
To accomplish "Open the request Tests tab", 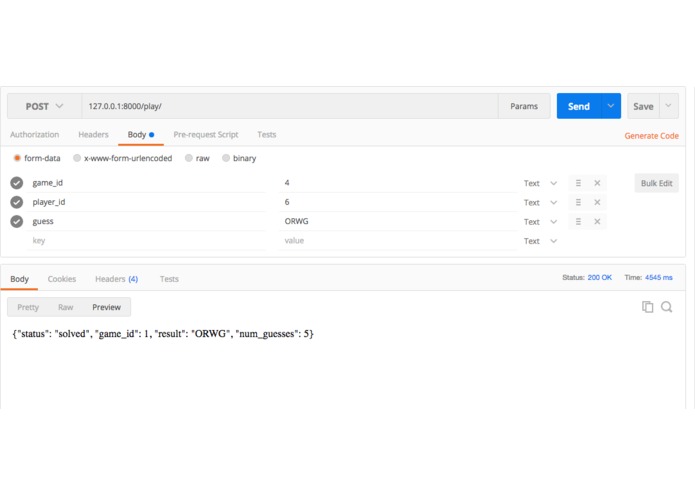I will 266,134.
